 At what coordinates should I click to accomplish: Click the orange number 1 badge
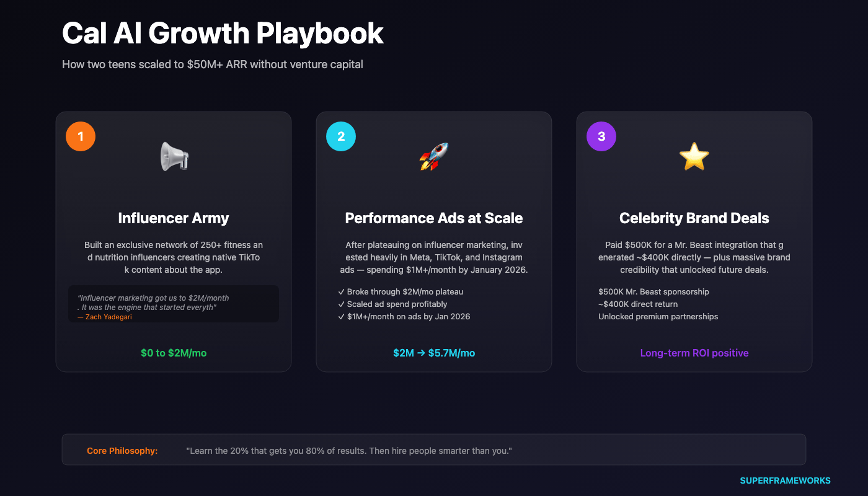(81, 136)
